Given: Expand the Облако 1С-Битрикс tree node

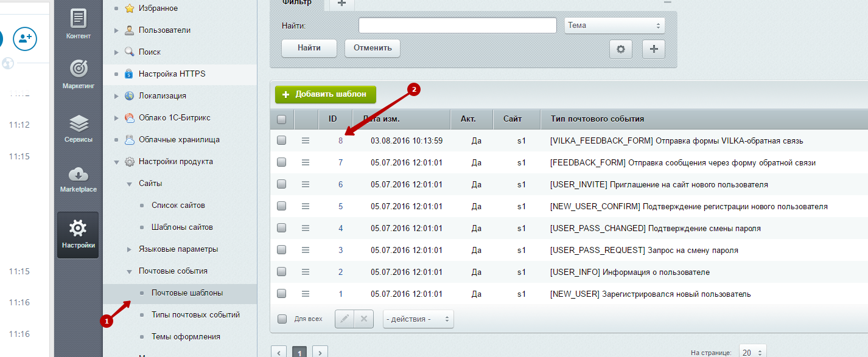Looking at the screenshot, I should coord(116,118).
